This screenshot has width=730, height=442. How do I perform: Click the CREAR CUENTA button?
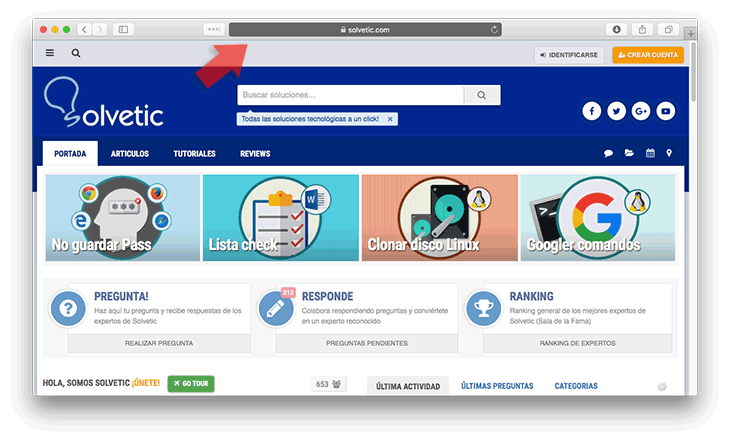[648, 55]
